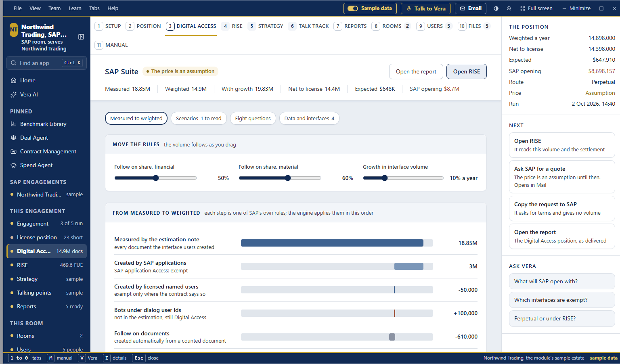Adjust Follow on share, financial slider
Image resolution: width=620 pixels, height=364 pixels.
156,178
